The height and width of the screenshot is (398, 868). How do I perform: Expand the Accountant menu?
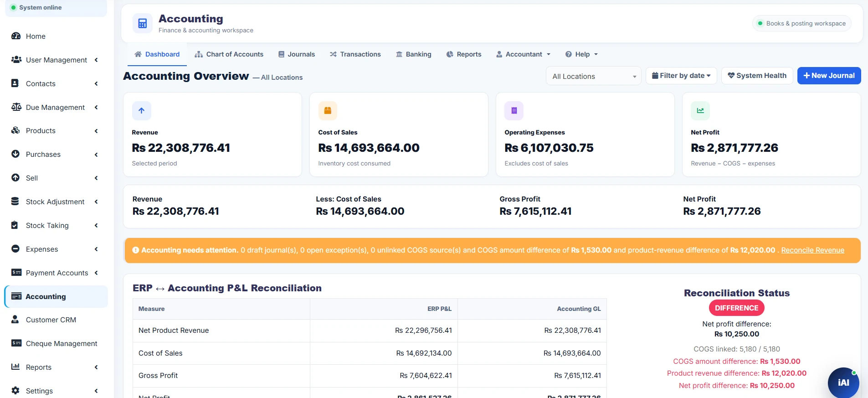tap(524, 54)
